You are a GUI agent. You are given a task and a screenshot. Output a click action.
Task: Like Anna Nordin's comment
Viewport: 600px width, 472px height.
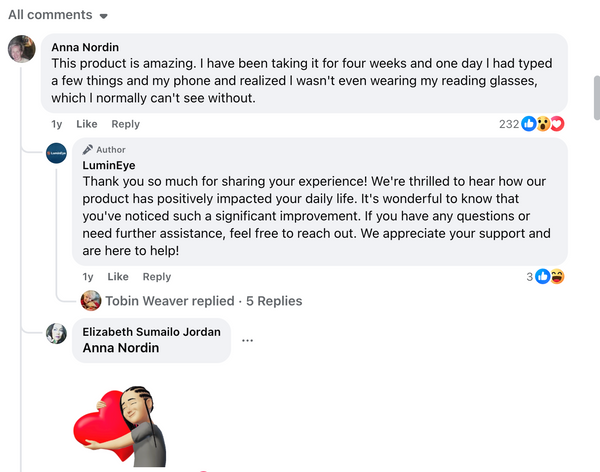87,124
